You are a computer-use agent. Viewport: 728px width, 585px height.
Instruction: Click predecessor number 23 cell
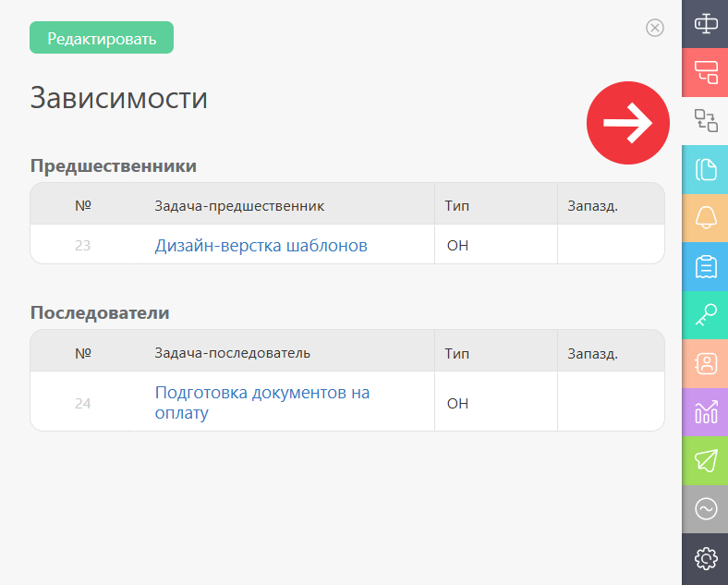pyautogui.click(x=82, y=245)
